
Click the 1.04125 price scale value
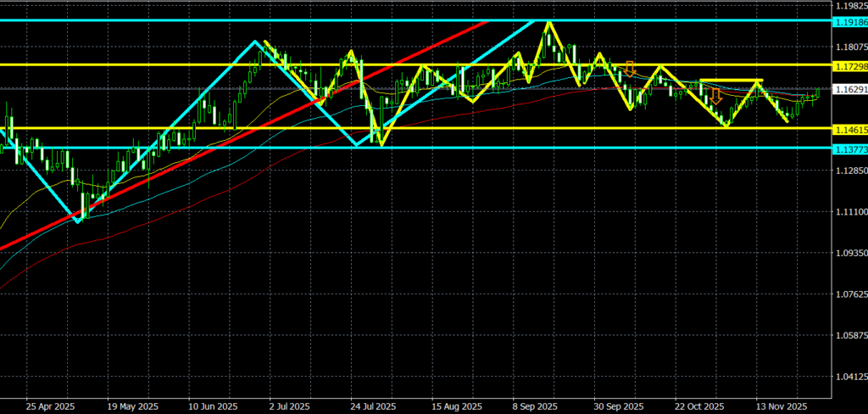tap(848, 377)
